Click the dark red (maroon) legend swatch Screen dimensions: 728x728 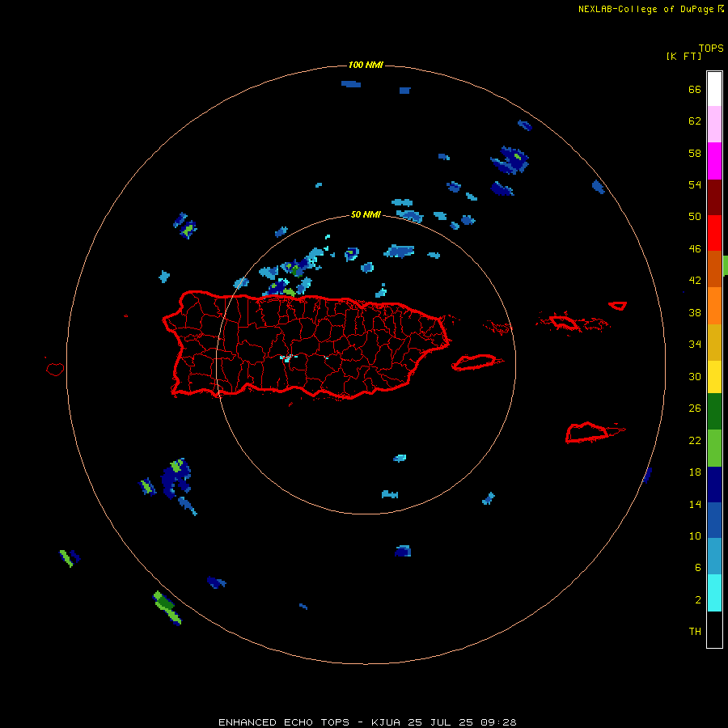point(714,197)
